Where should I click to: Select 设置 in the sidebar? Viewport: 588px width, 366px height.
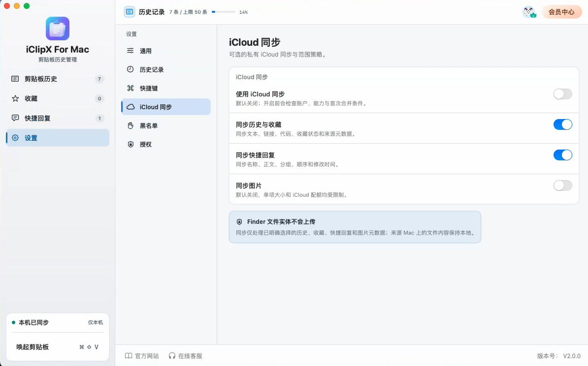click(58, 138)
